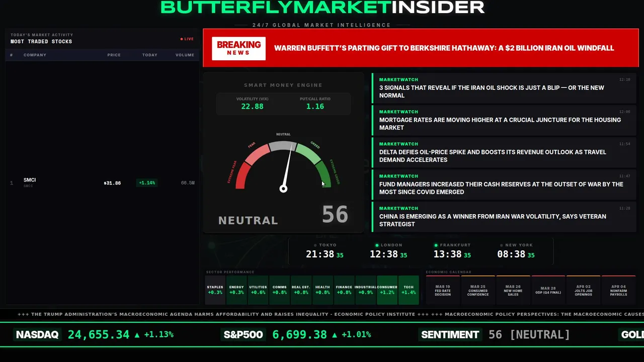Viewport: 644px width, 362px height.
Task: Sort table by the Today column header
Action: point(149,55)
